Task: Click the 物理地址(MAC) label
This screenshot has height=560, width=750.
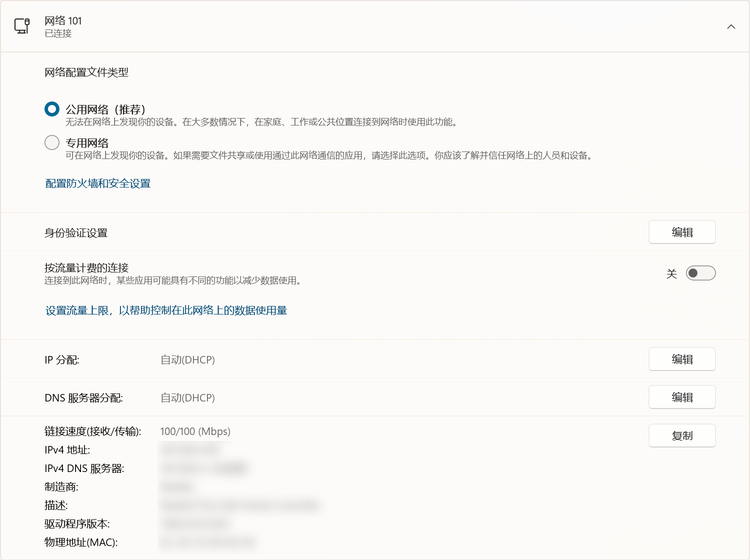Action: tap(81, 542)
